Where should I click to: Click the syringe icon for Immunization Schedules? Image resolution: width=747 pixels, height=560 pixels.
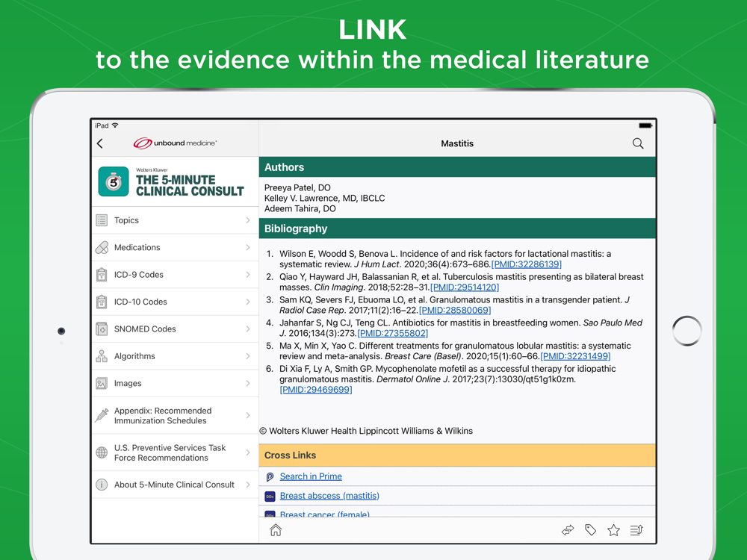tap(102, 415)
